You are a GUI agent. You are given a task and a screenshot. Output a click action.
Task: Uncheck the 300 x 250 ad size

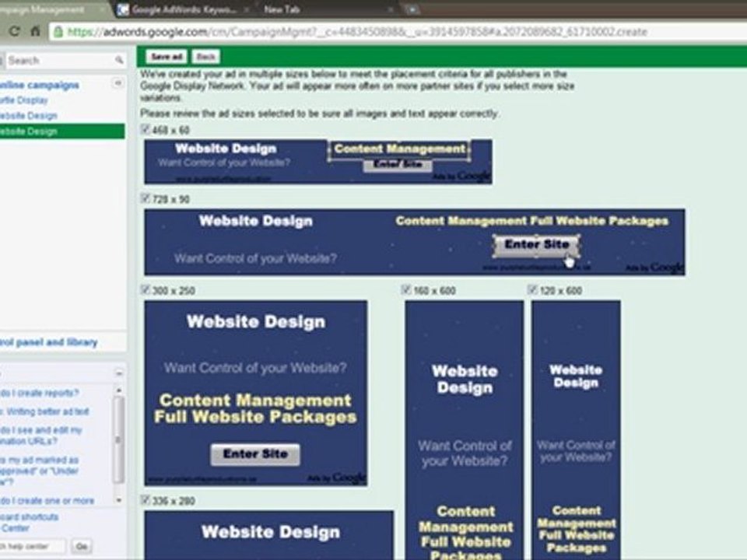point(146,289)
